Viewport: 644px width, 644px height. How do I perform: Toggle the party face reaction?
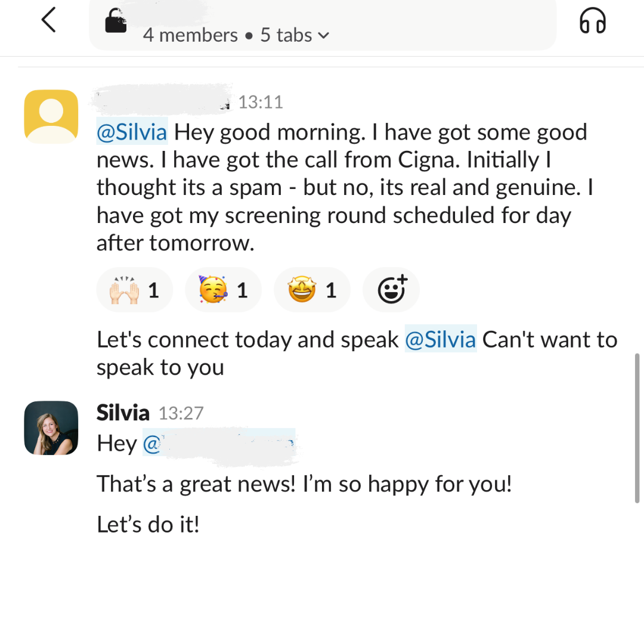(223, 290)
